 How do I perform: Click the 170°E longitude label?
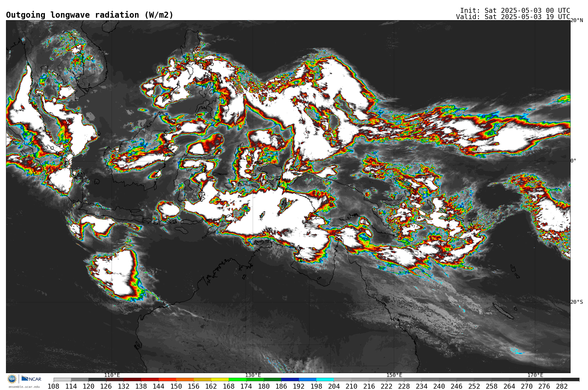pyautogui.click(x=535, y=375)
